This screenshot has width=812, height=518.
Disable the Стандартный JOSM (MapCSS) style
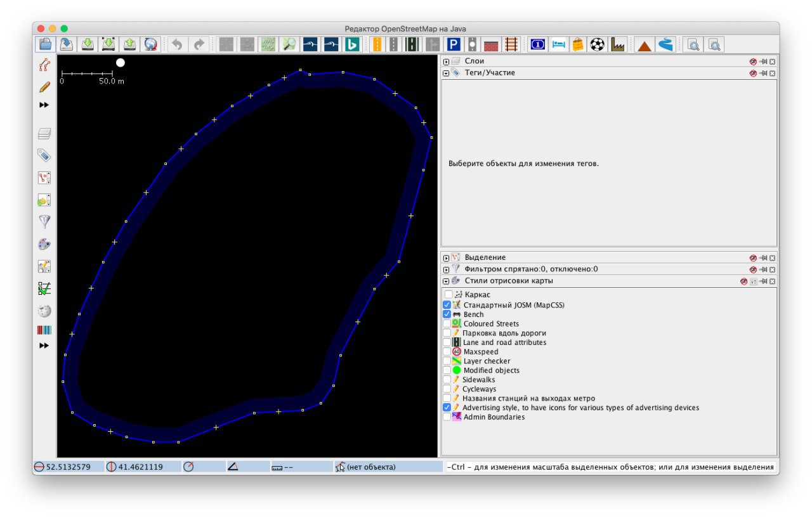(447, 305)
